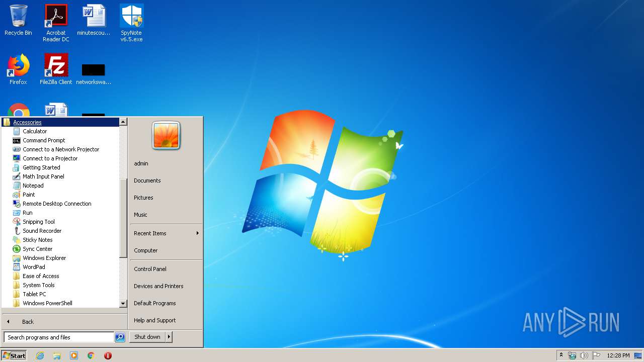Screen dimensions: 644x362
Task: Open the Run dialog
Action: [x=27, y=213]
